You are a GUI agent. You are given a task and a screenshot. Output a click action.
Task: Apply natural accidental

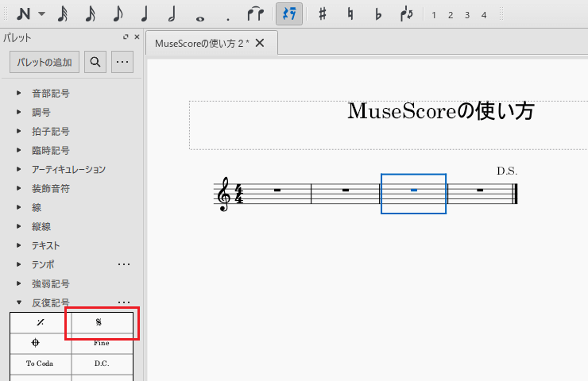point(350,14)
